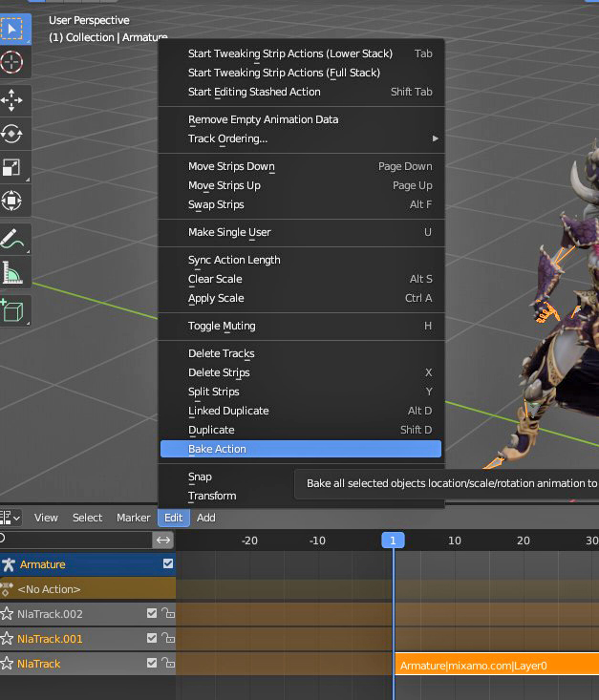
Task: Click the Add Cube tool icon
Action: point(12,310)
